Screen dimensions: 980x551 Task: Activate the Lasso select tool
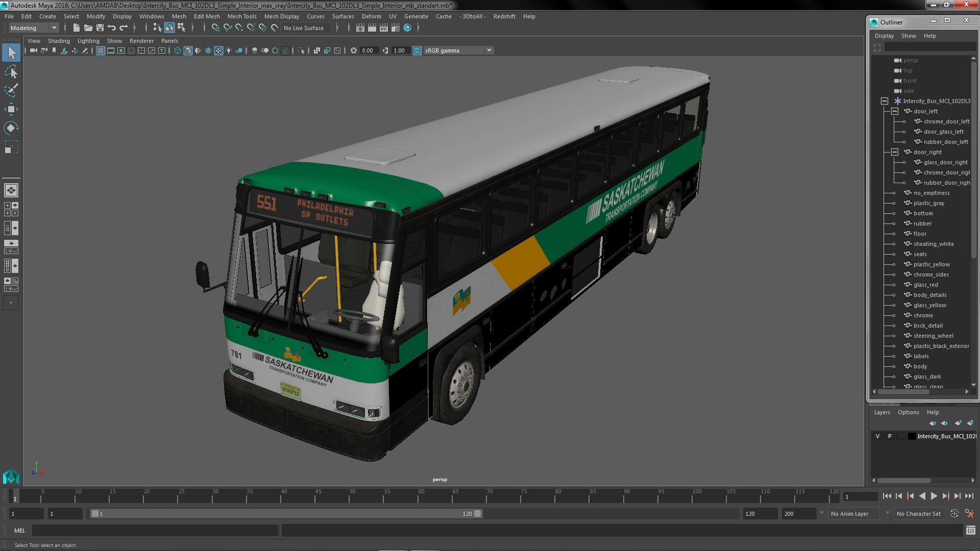click(x=11, y=71)
